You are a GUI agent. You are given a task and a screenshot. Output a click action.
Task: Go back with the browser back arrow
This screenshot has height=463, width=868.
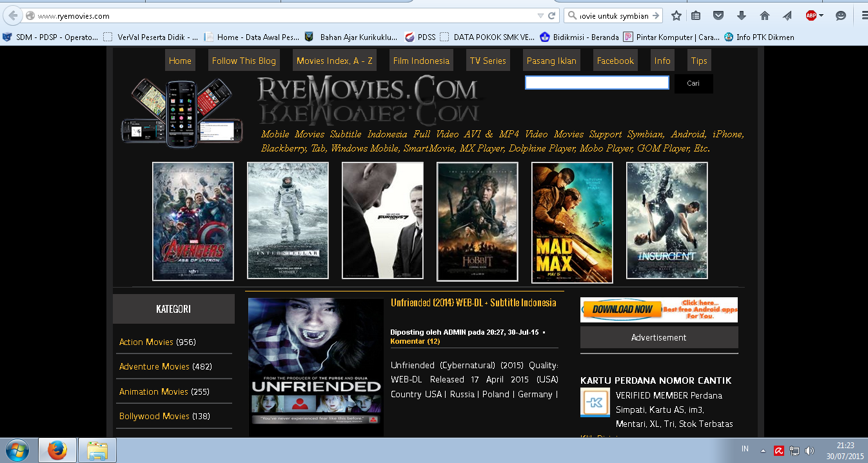pyautogui.click(x=13, y=15)
